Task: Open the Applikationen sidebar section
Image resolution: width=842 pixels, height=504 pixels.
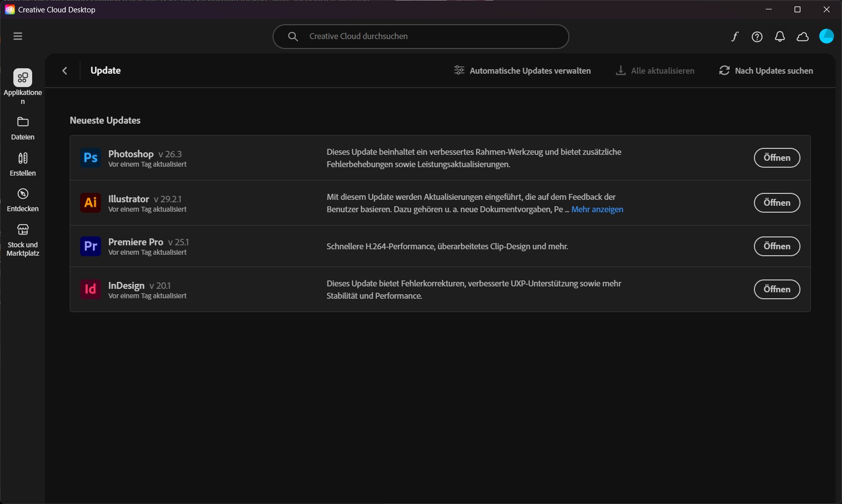Action: pos(23,87)
